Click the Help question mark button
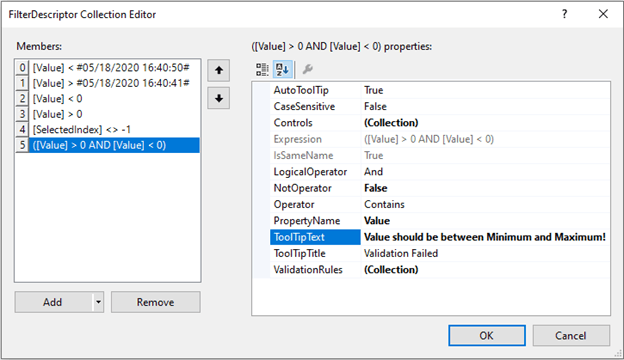Screen dimensions: 624x360 [564, 14]
